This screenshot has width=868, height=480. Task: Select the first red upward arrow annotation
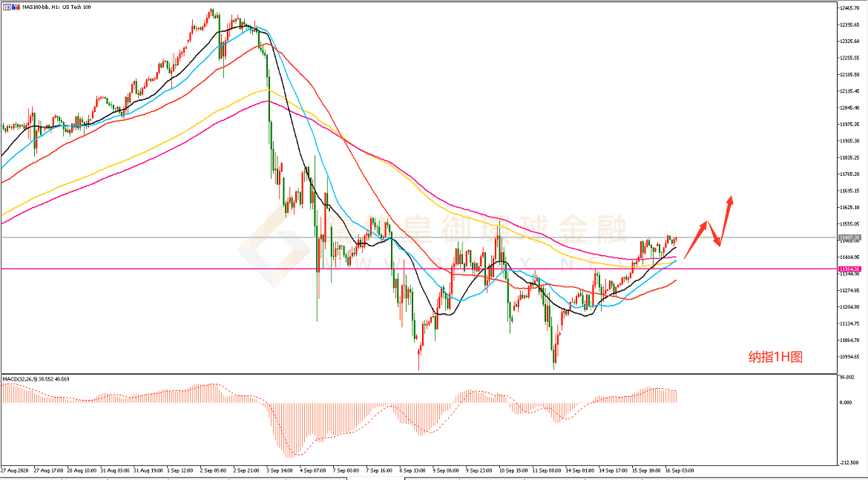(x=695, y=239)
